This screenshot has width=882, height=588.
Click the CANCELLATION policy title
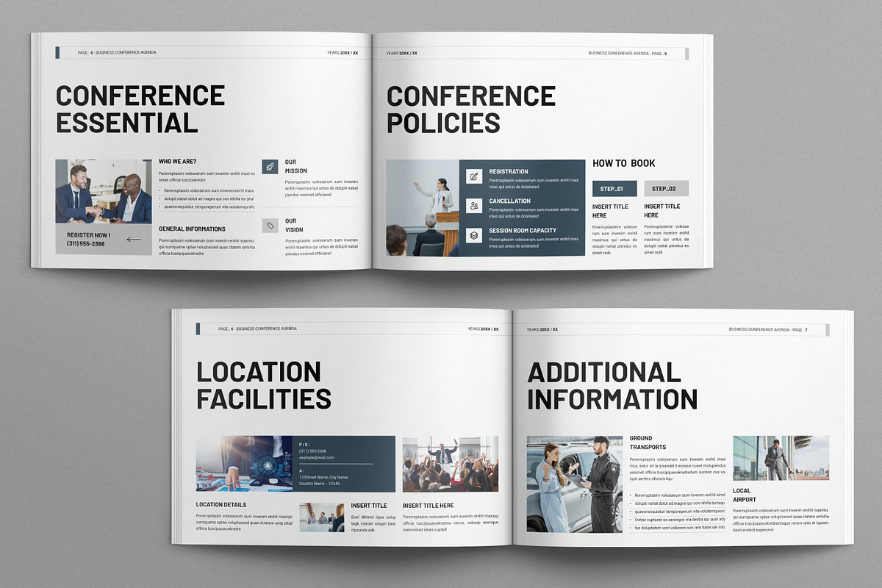pyautogui.click(x=510, y=201)
